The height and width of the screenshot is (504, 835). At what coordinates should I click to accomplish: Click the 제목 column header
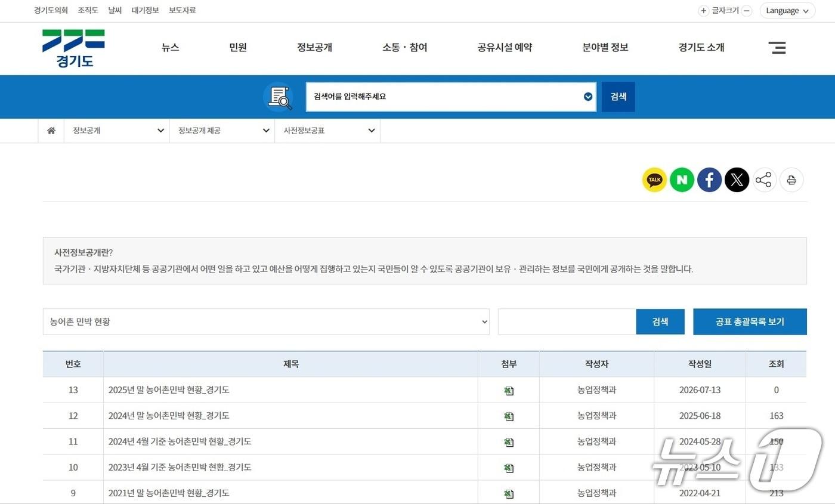291,364
